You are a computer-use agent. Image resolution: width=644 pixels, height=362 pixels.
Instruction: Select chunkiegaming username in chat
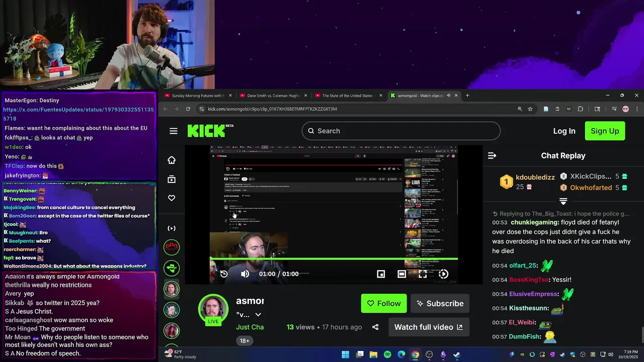point(534,222)
